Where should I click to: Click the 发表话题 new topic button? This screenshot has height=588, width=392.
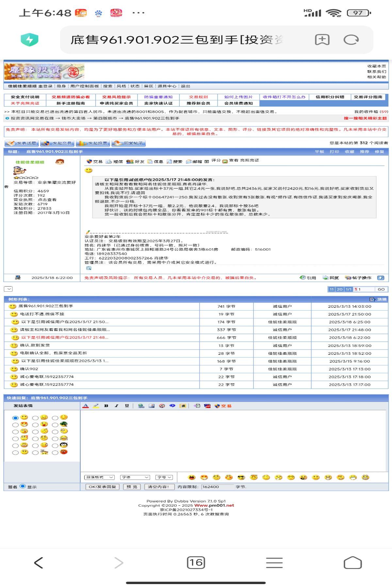tap(22, 143)
